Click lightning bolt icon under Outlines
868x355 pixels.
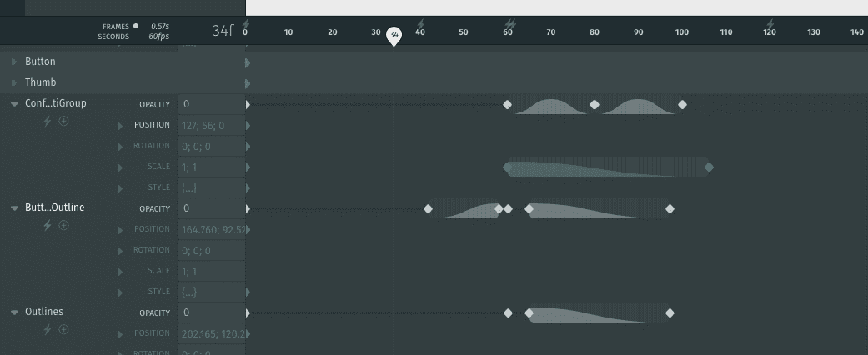coord(47,329)
